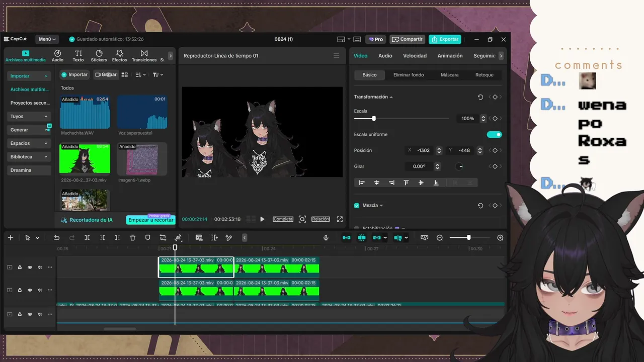Screen dimensions: 644x362
Task: Switch to the Animación tab
Action: (450, 56)
